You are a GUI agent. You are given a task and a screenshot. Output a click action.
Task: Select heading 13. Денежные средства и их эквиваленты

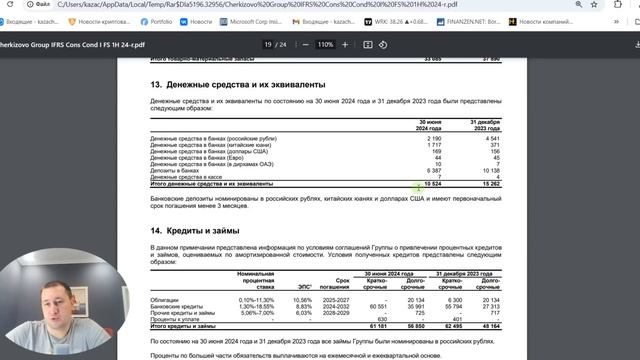tap(238, 84)
